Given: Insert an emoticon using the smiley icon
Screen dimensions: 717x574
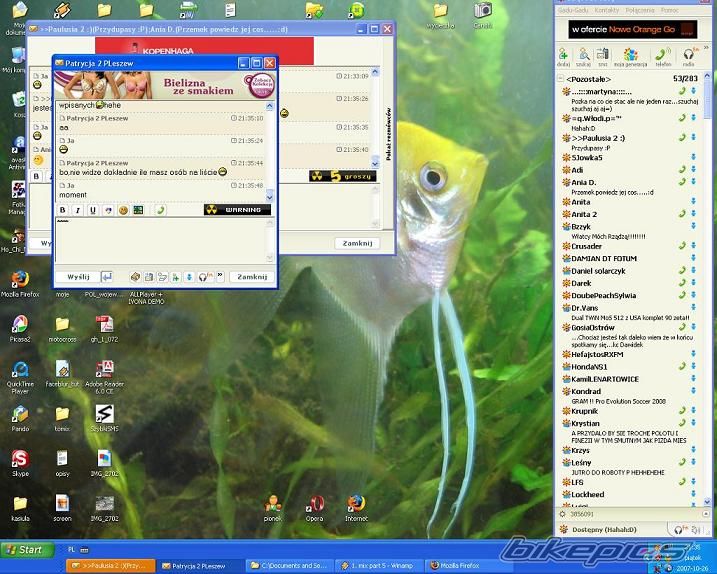Looking at the screenshot, I should point(124,210).
